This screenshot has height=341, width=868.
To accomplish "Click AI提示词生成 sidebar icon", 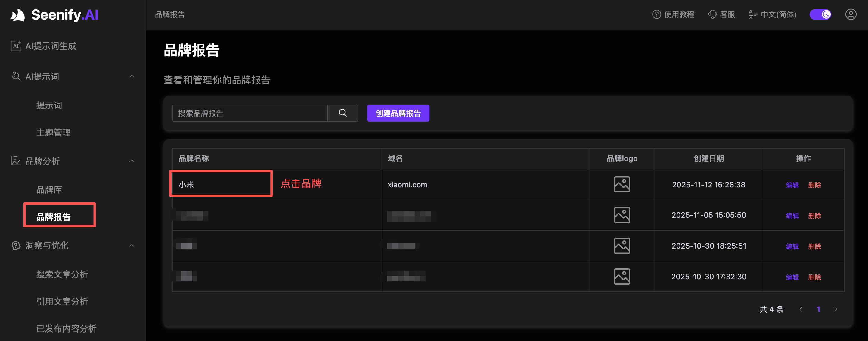I will click(16, 46).
